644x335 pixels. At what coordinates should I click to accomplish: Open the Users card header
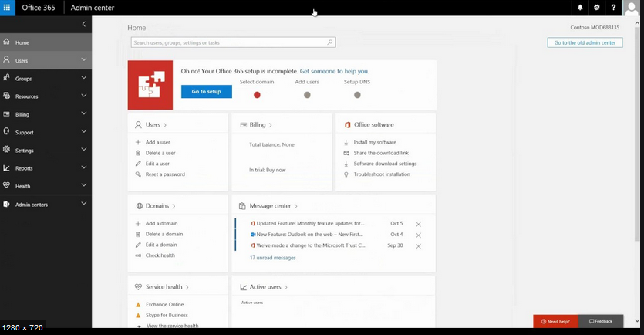[x=151, y=124]
